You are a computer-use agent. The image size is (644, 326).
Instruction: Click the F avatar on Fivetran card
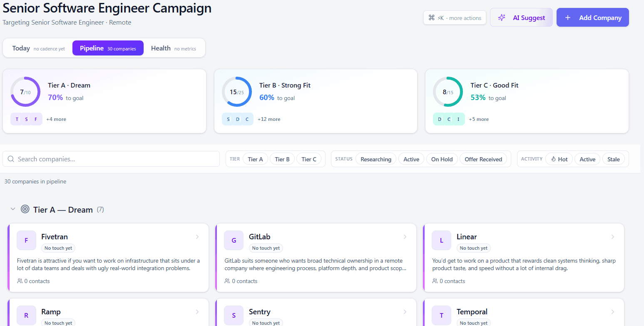(26, 240)
